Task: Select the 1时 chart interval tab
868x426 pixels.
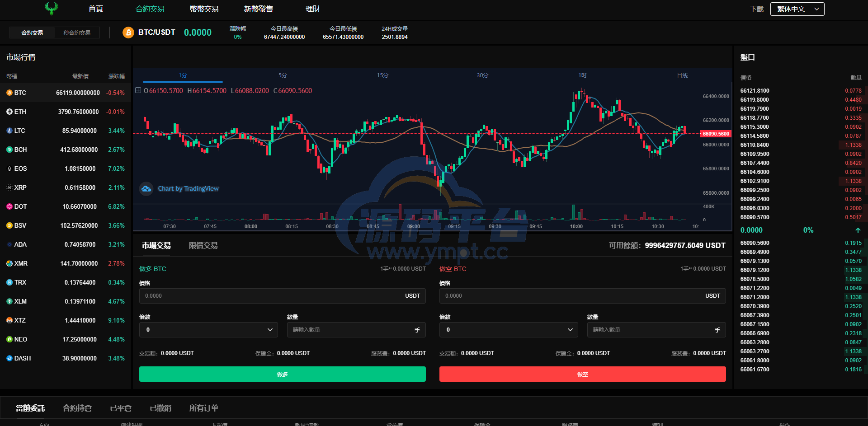Action: click(582, 75)
